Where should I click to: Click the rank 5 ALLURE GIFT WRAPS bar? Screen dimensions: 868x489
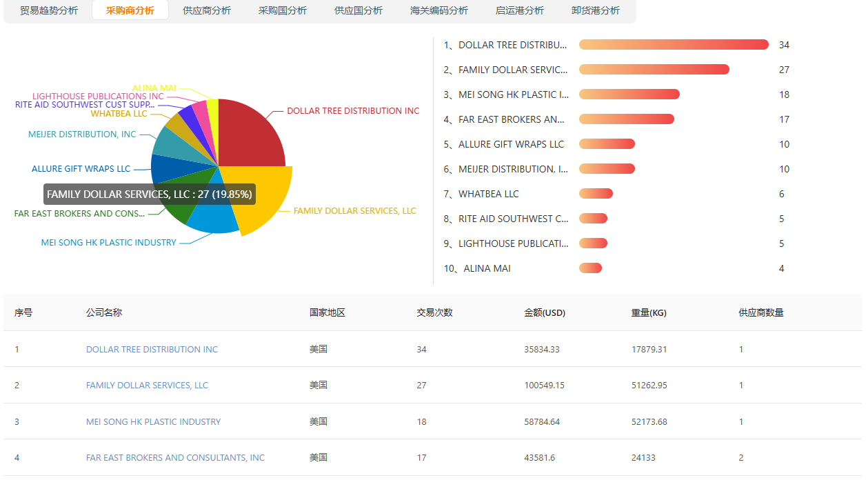[607, 144]
